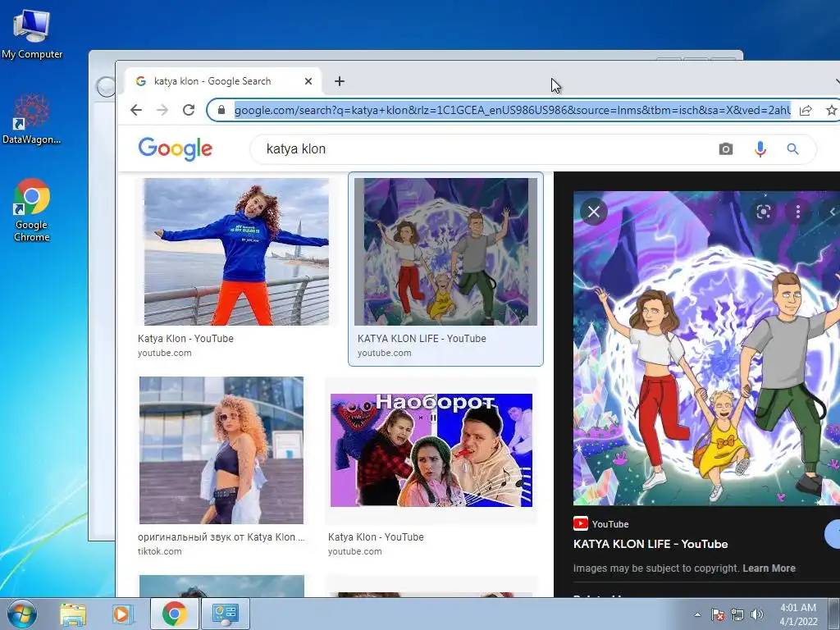Close the image preview panel
The height and width of the screenshot is (630, 840).
tap(594, 212)
